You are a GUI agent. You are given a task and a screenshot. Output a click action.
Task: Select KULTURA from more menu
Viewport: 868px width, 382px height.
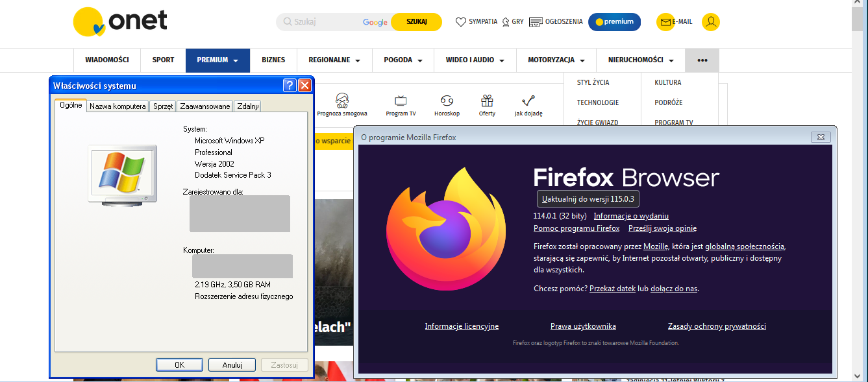tap(668, 82)
